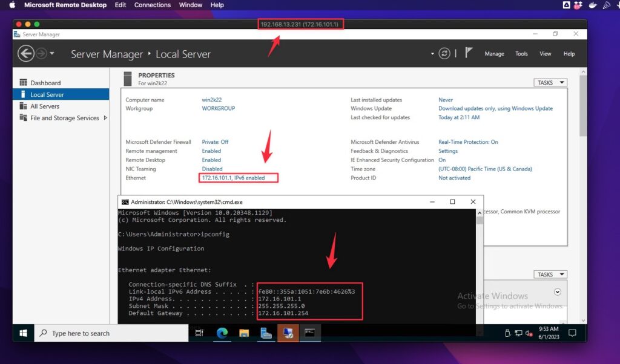The height and width of the screenshot is (364, 620).
Task: Open navigation history dropdown beside forward arrow
Action: coord(52,53)
